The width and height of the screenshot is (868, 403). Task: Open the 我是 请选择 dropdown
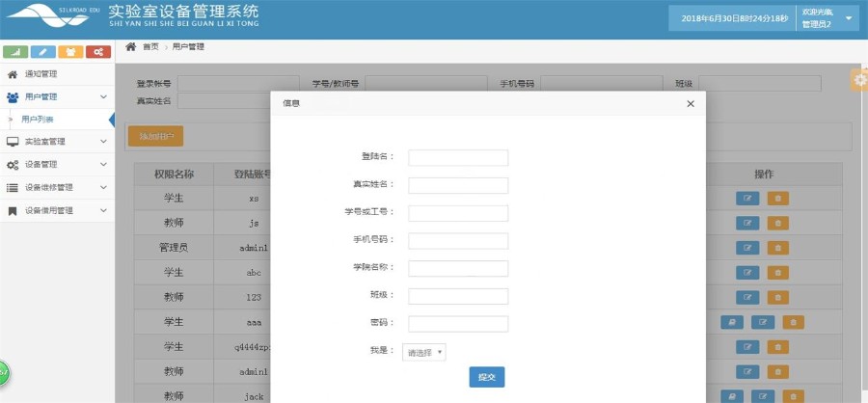pos(424,352)
